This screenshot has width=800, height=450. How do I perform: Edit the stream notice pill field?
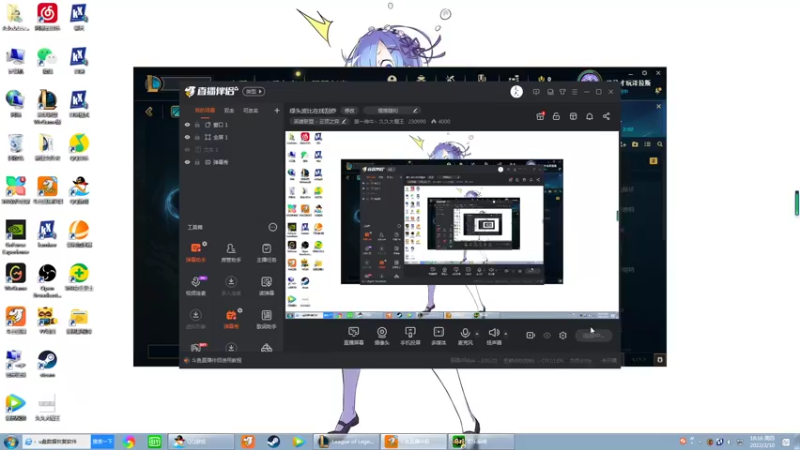[392, 111]
